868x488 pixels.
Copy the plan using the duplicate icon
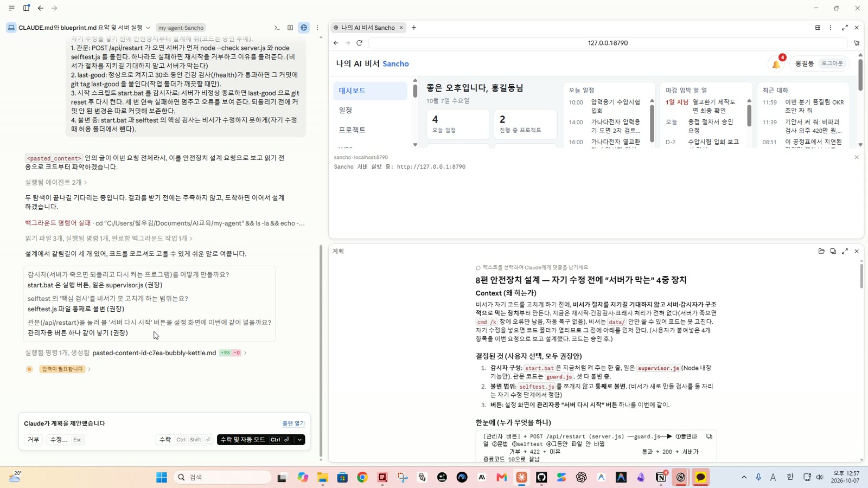[833, 251]
